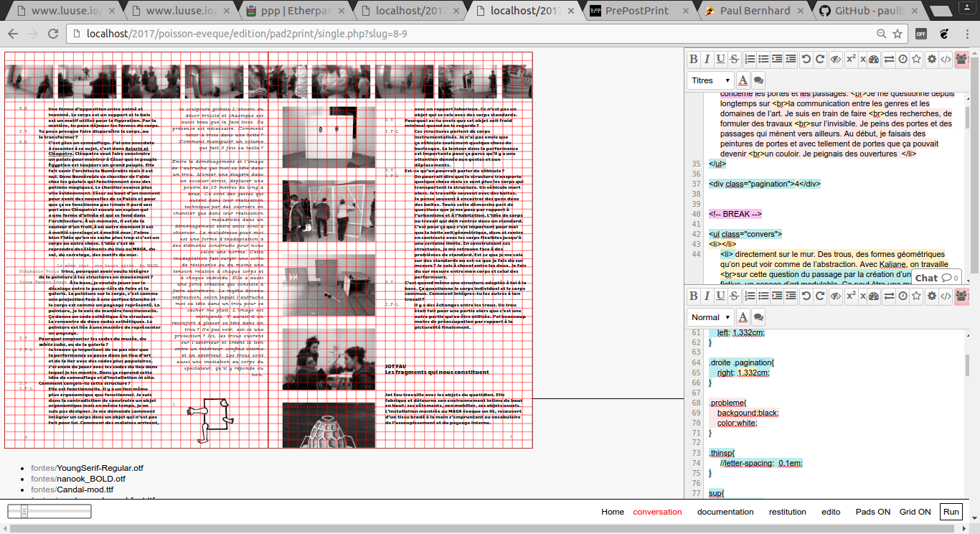Toggle clear authorship eye icon in upper pad
Viewport: 980px width, 534px height.
(835, 59)
